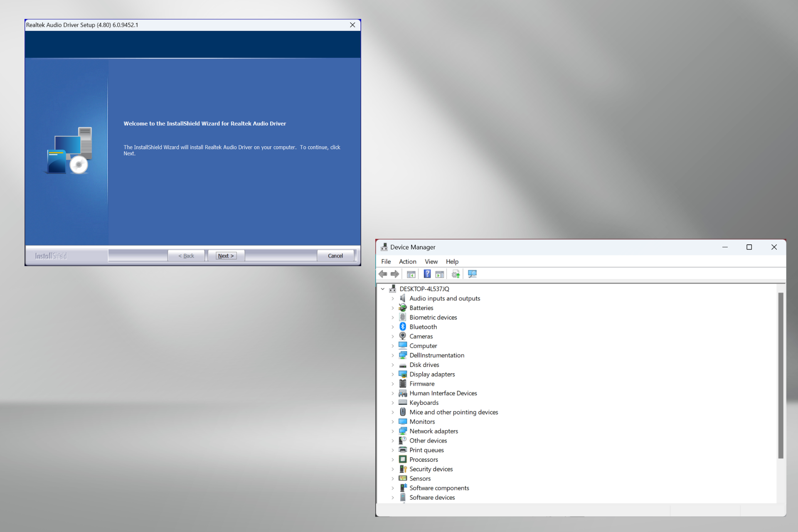Open the View menu in Device Manager
This screenshot has width=798, height=532.
[431, 261]
